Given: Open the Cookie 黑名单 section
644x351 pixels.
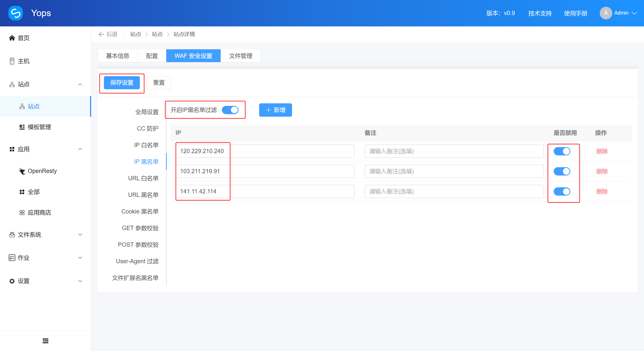Looking at the screenshot, I should click(x=140, y=211).
